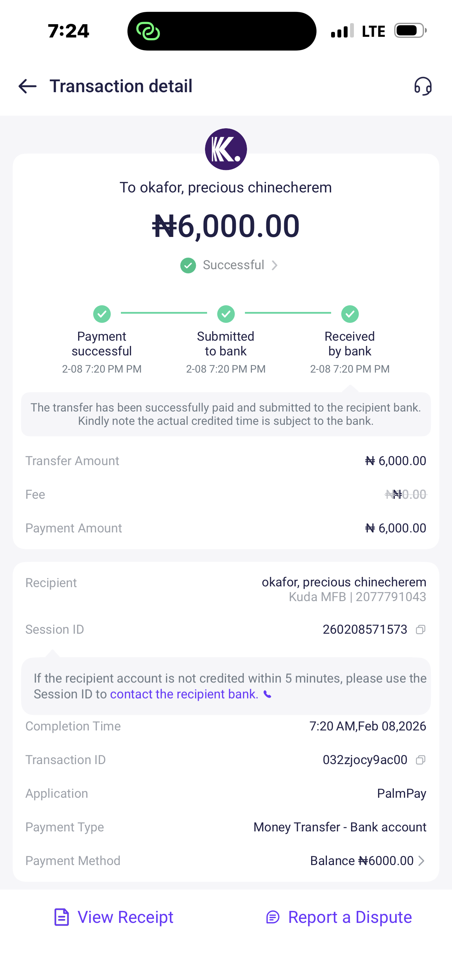Screen dimensions: 452x980
Task: Expand Payment Method balance chevron
Action: (x=421, y=861)
